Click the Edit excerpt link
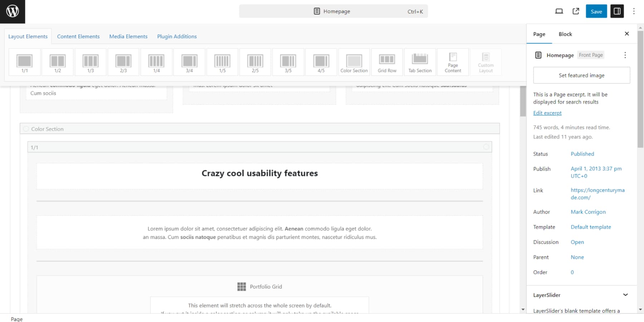This screenshot has height=322, width=644. click(547, 113)
